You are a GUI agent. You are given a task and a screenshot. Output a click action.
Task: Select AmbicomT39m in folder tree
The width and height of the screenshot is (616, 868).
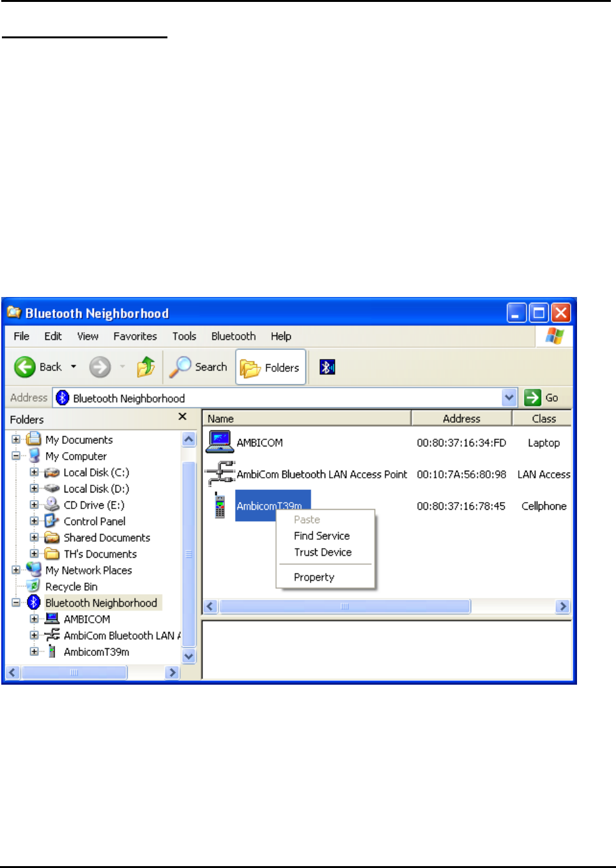click(x=96, y=651)
